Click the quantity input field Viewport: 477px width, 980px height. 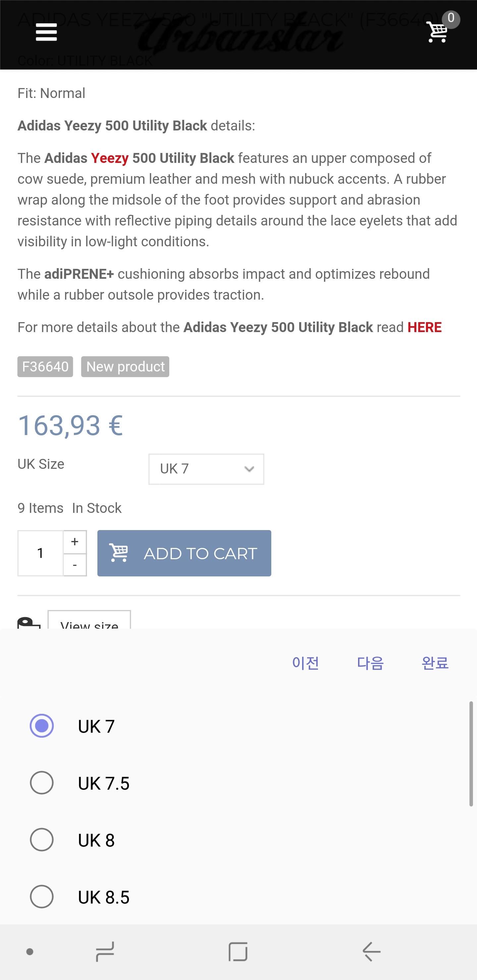[40, 553]
